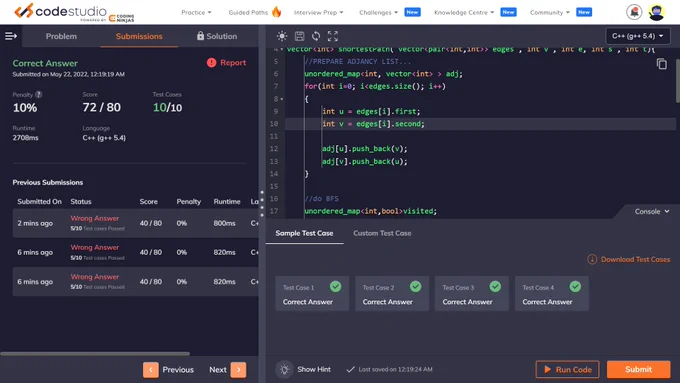680x383 pixels.
Task: Click the 72 / 80 score value
Action: click(x=101, y=108)
